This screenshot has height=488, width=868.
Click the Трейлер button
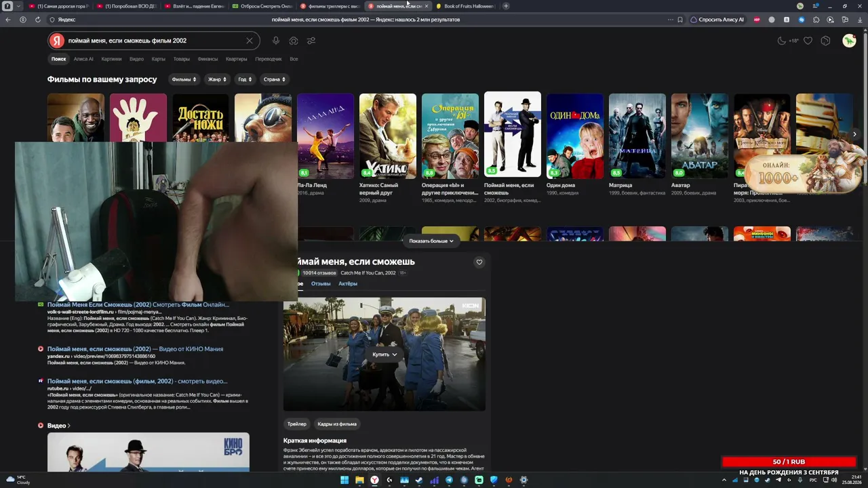tap(297, 424)
